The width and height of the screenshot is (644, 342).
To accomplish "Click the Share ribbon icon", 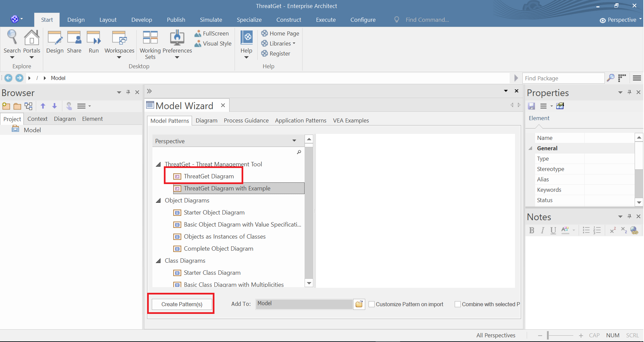I will 74,38.
